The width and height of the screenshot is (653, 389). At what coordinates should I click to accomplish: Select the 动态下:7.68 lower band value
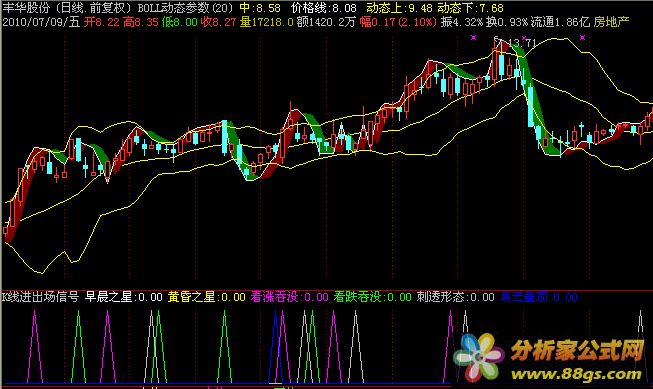click(471, 8)
